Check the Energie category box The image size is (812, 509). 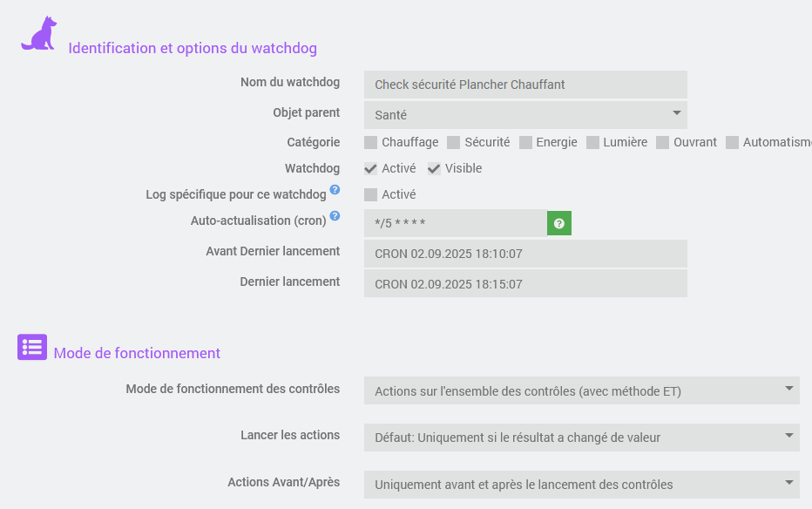pyautogui.click(x=525, y=142)
